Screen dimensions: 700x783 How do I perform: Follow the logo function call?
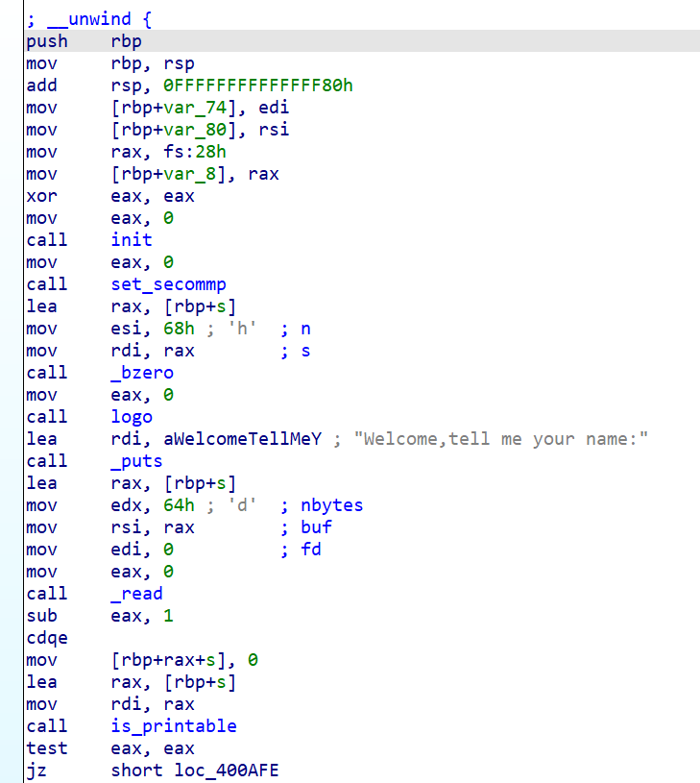coord(132,417)
